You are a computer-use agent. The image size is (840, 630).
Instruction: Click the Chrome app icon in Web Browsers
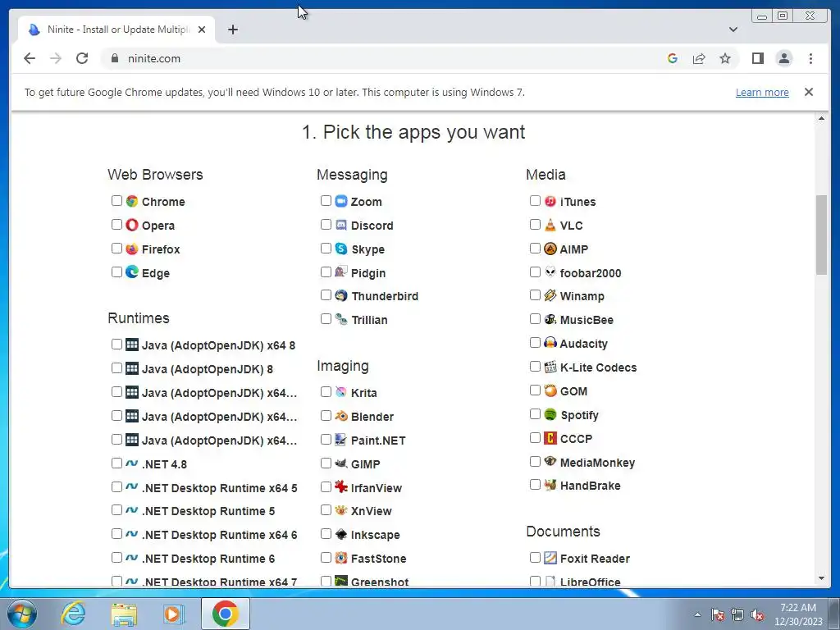click(132, 202)
